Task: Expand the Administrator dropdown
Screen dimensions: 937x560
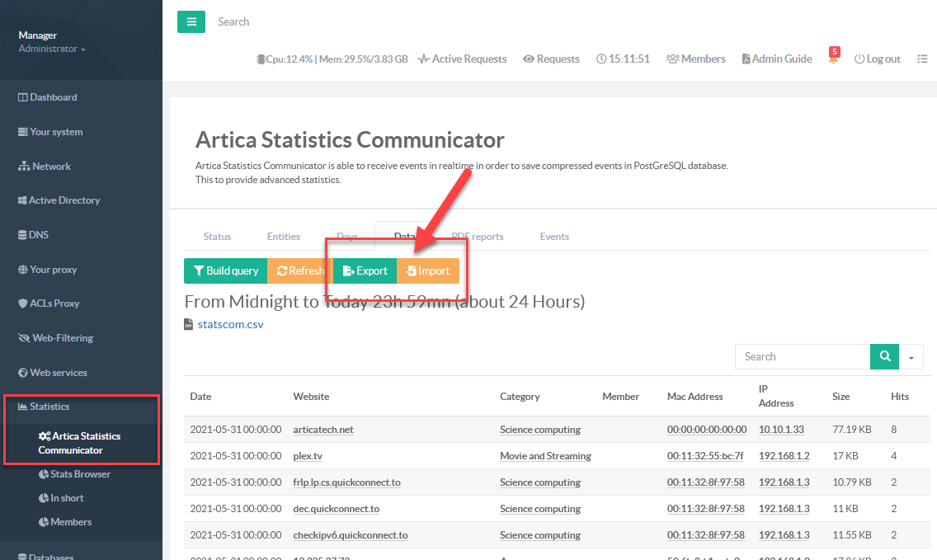Action: pyautogui.click(x=52, y=49)
